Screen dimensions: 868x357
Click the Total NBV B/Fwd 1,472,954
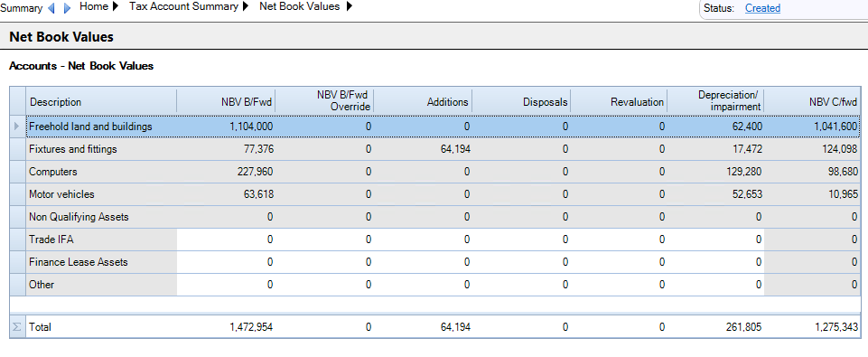[x=226, y=327]
